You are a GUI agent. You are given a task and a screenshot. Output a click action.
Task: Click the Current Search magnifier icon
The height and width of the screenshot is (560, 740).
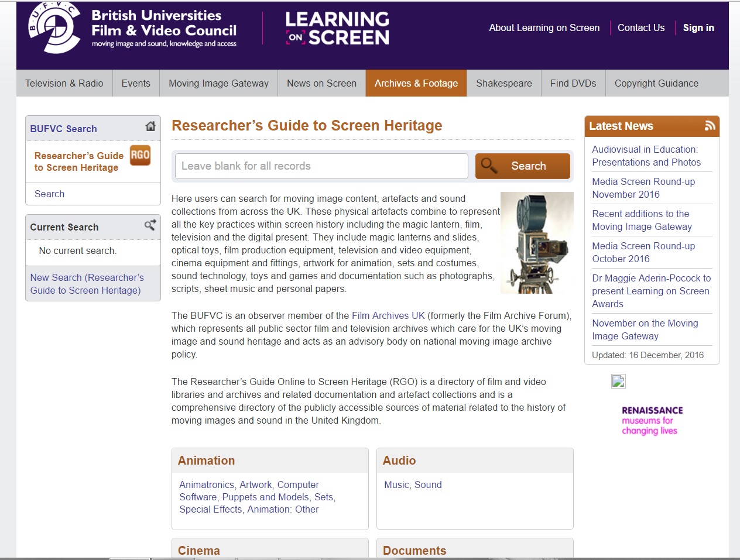click(150, 225)
